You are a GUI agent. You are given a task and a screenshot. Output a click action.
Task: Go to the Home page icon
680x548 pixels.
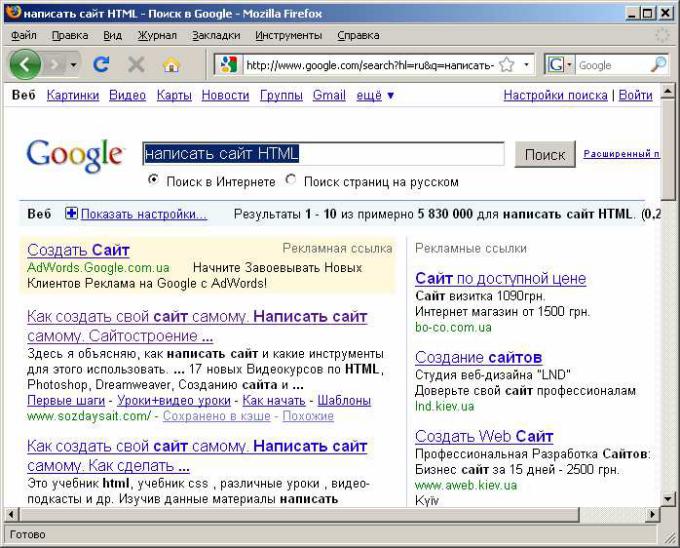tap(171, 65)
